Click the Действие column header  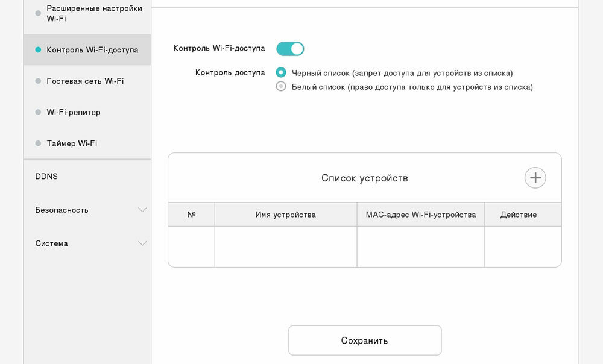point(523,215)
